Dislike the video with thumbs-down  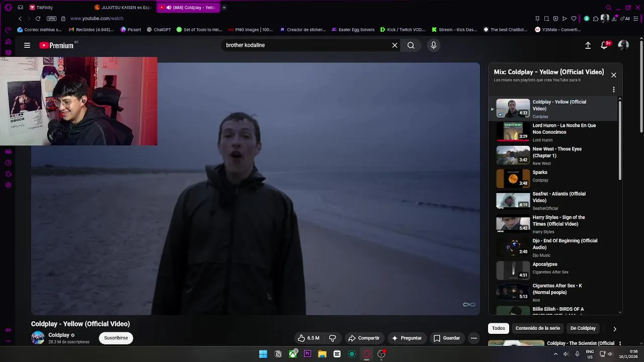coord(333,338)
